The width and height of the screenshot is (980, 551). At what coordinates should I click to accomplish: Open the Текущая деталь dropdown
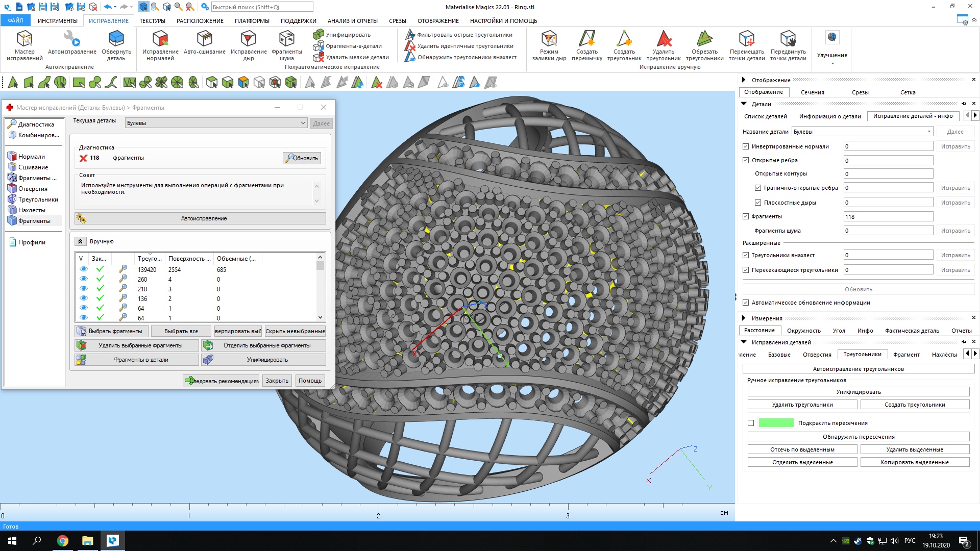tap(303, 123)
